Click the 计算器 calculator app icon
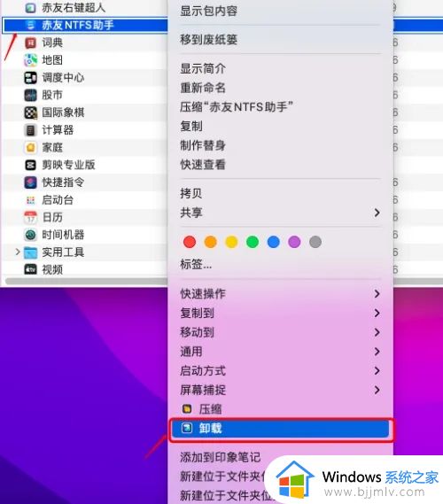Image resolution: width=443 pixels, height=504 pixels. 30,130
